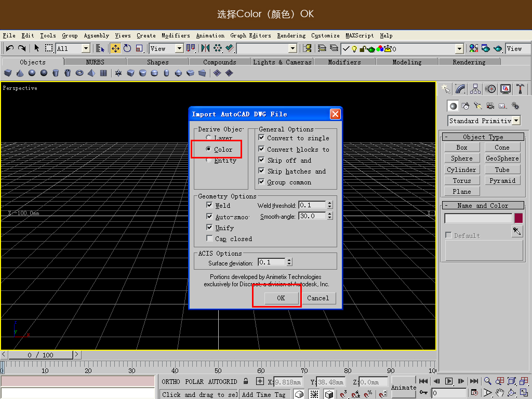
Task: Select the Cameras category icon
Action: click(490, 106)
